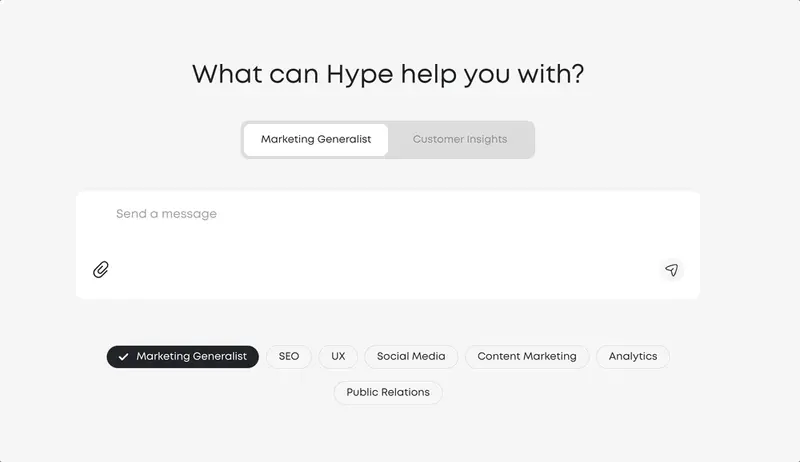
Task: Pick the Social Media chip
Action: tap(411, 356)
